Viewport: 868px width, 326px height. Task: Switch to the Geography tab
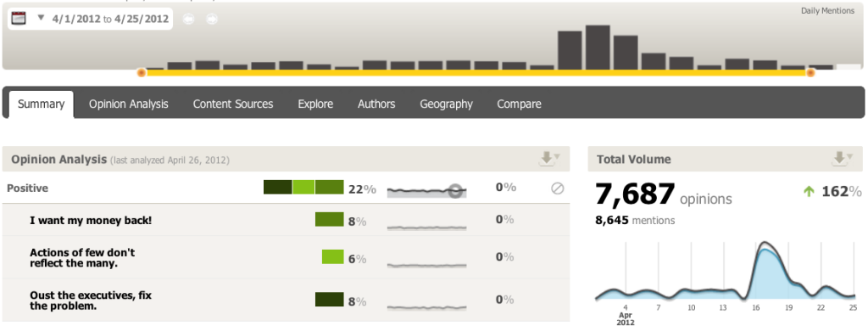point(446,104)
